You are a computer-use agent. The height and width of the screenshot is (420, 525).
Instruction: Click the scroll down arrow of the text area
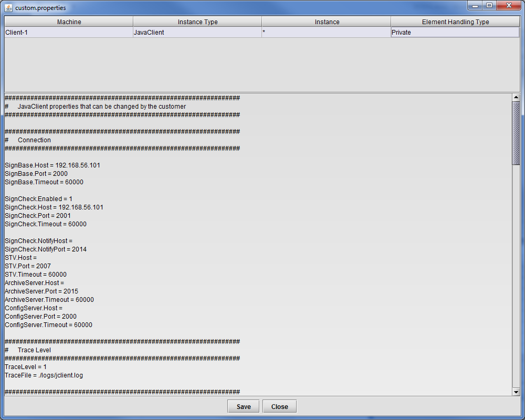[516, 392]
